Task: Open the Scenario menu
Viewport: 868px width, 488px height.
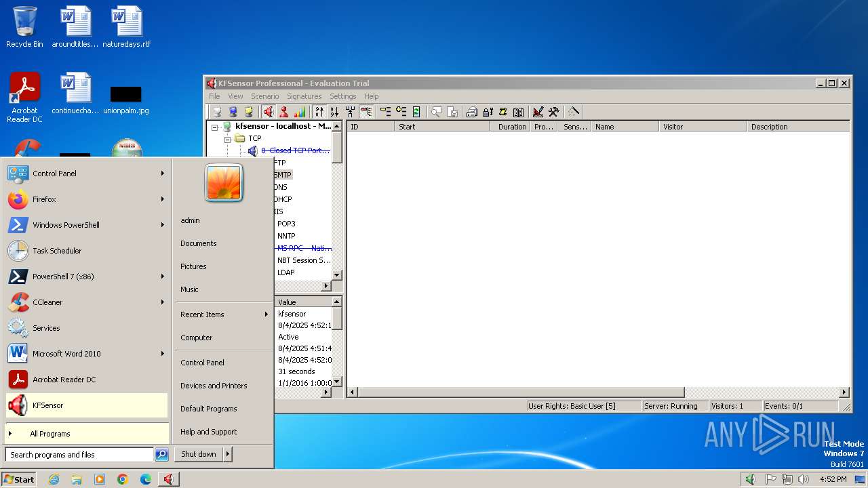Action: click(265, 96)
